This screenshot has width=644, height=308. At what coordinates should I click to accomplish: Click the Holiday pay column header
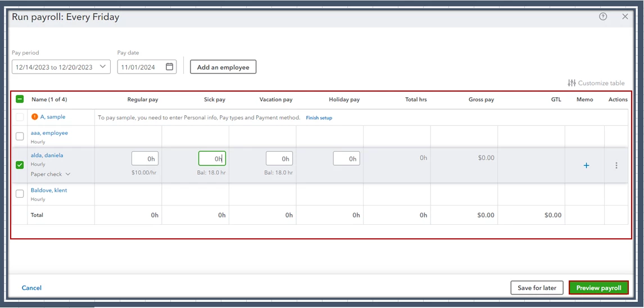(344, 99)
